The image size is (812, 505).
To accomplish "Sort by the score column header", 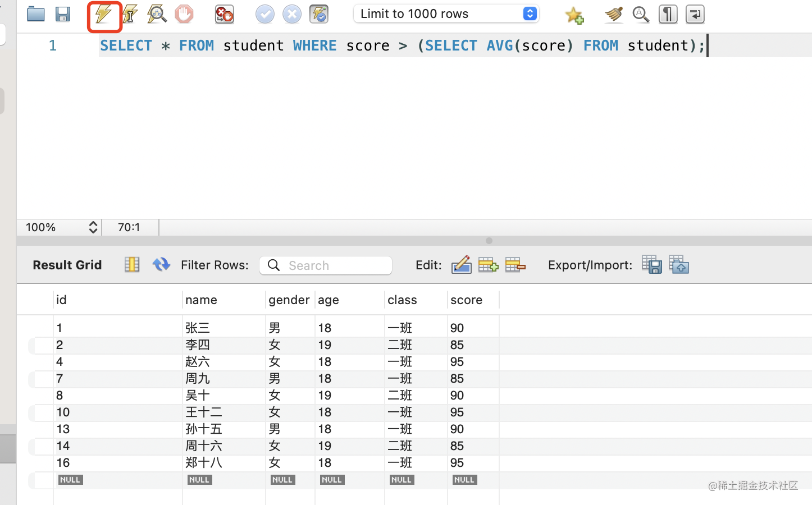I will click(466, 300).
